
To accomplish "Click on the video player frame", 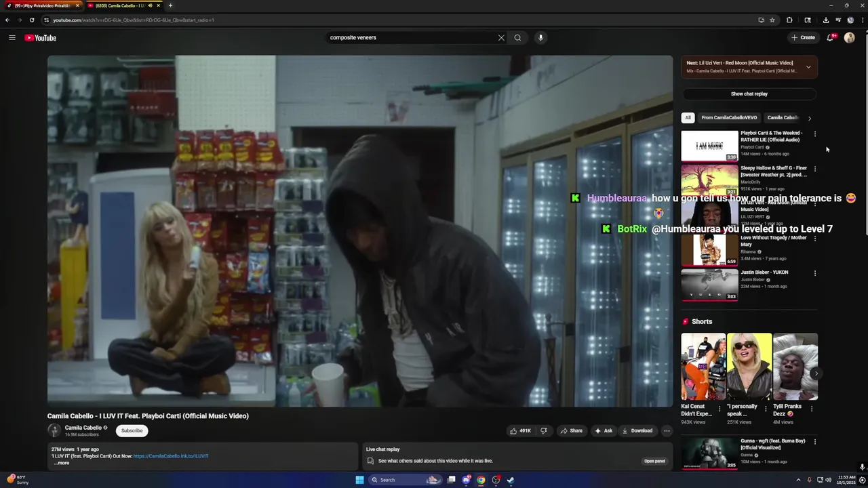I will (360, 231).
